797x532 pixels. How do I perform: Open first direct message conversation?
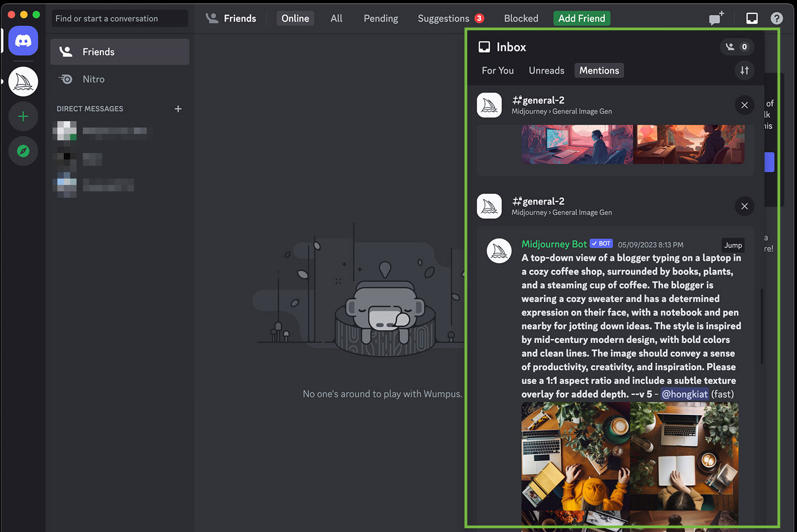[120, 131]
